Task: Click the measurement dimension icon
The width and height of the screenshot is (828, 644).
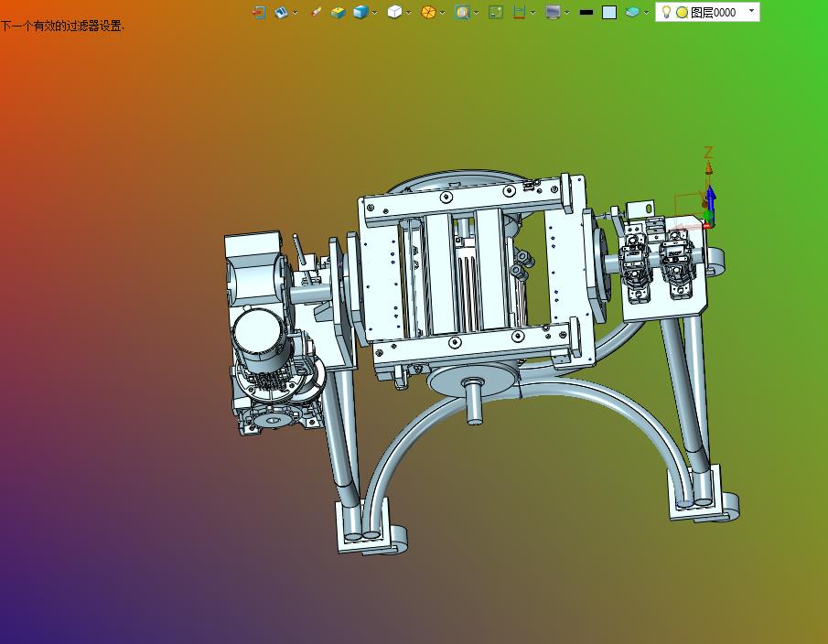Action: pos(520,12)
